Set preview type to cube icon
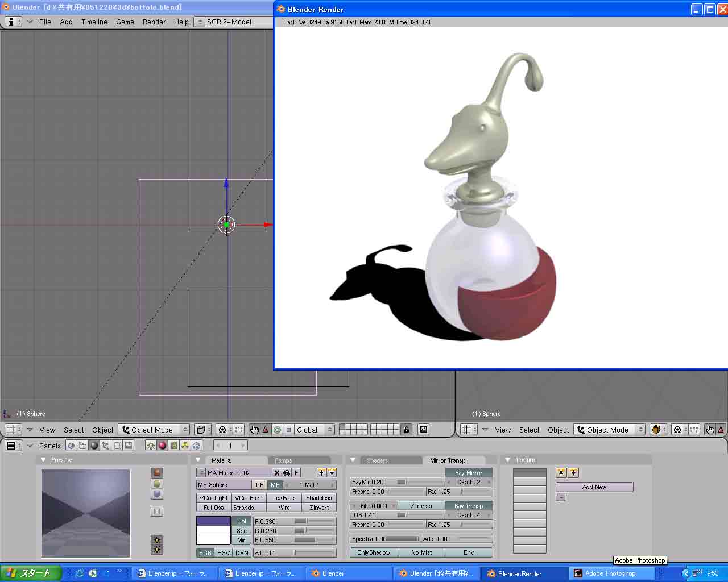This screenshot has width=728, height=582. coord(157,494)
